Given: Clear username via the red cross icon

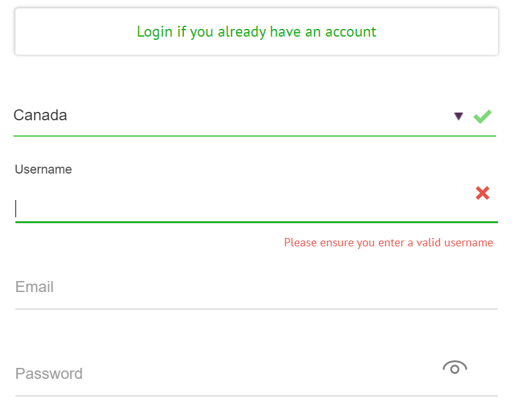Looking at the screenshot, I should tap(483, 193).
